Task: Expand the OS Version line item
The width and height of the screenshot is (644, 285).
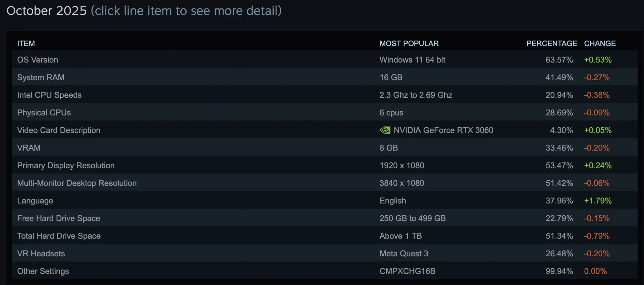Action: 37,60
